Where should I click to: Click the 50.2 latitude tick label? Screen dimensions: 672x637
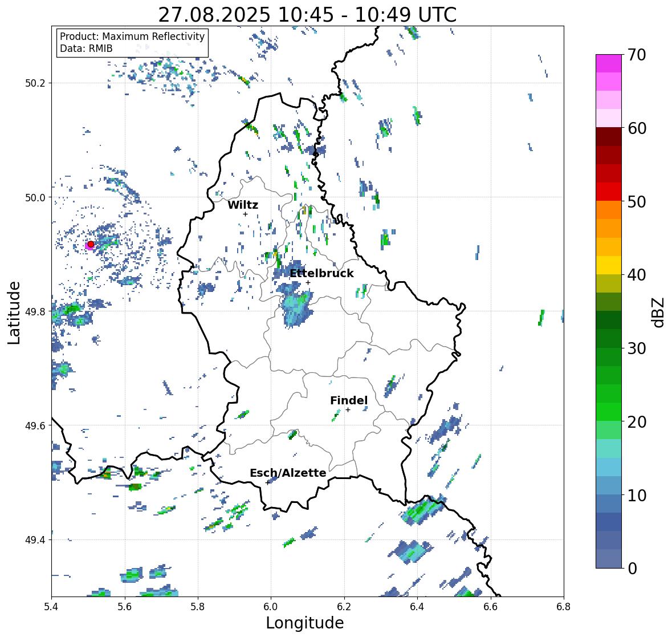pos(35,83)
